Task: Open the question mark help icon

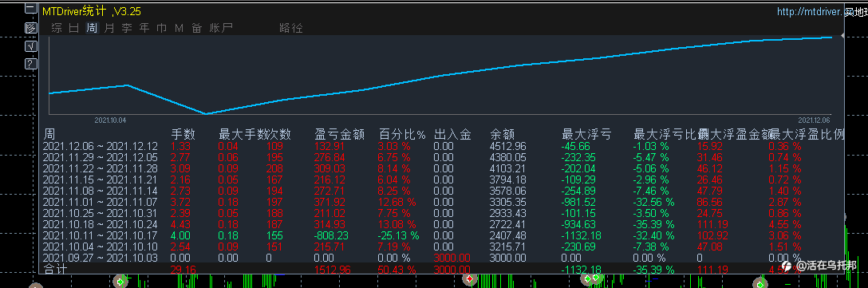Action: pos(31,64)
